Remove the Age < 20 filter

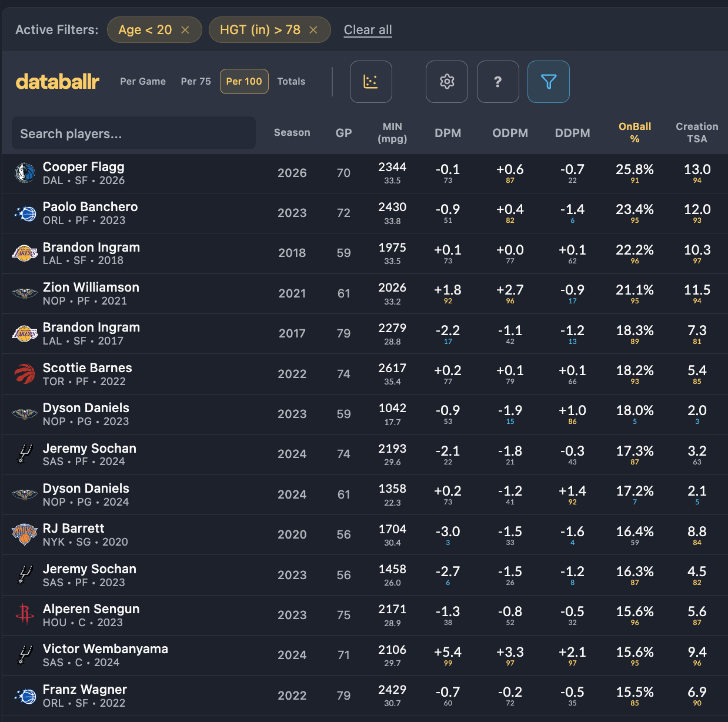[185, 30]
